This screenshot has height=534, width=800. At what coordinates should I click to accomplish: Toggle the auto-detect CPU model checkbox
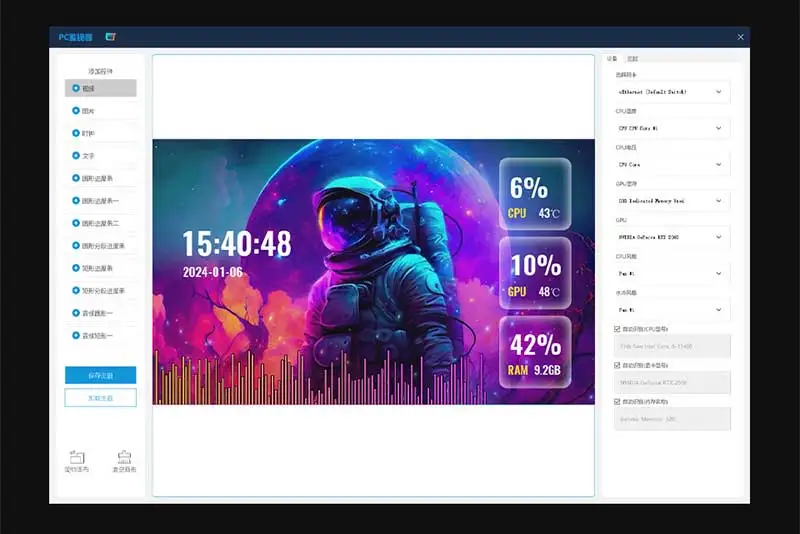pos(617,329)
